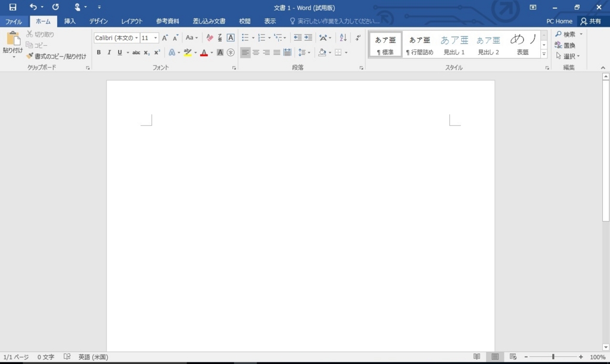Toggle underline formatting

coord(120,52)
